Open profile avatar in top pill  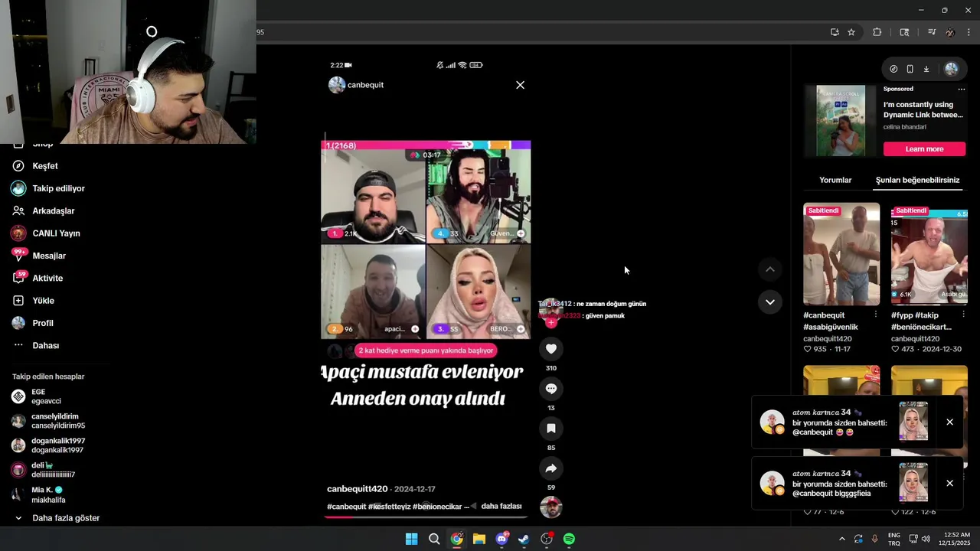[951, 69]
